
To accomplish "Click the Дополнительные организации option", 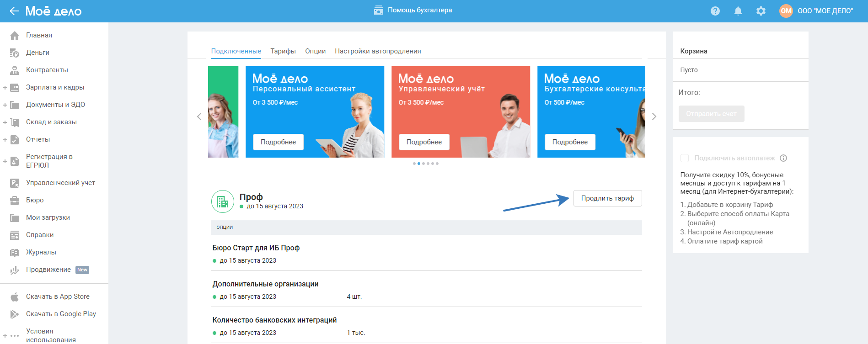I will (x=265, y=284).
